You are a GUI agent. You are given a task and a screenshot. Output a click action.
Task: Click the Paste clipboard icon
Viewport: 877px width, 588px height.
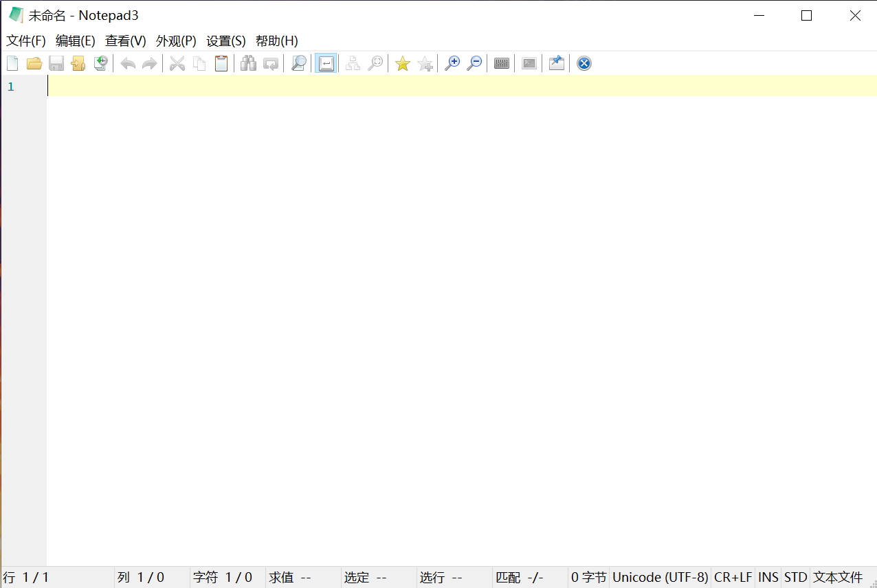[x=221, y=64]
